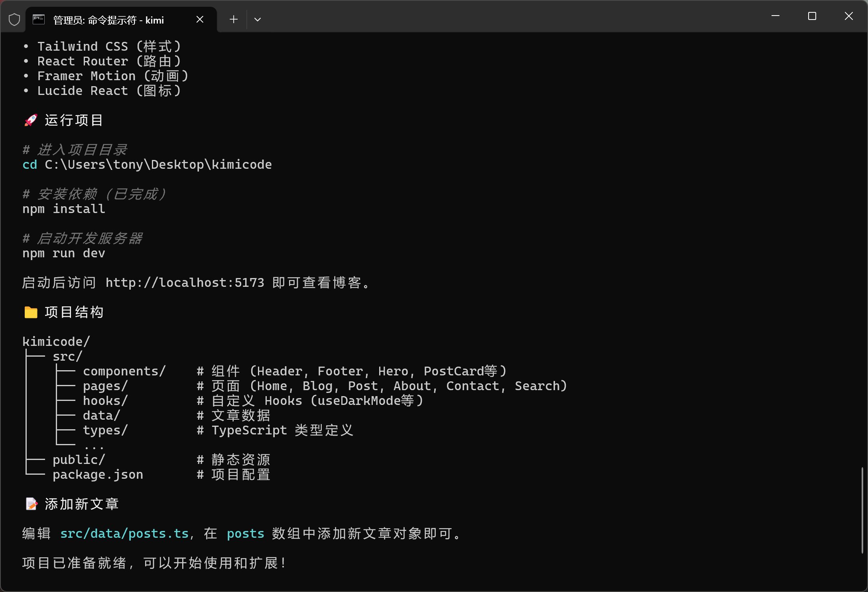Click the vertical scrollbar thumb

[x=862, y=511]
